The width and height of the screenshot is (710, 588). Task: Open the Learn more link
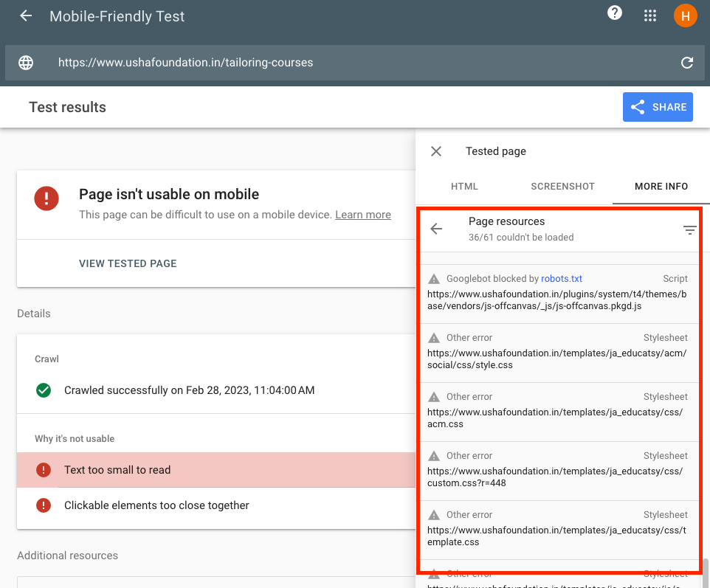click(x=362, y=215)
